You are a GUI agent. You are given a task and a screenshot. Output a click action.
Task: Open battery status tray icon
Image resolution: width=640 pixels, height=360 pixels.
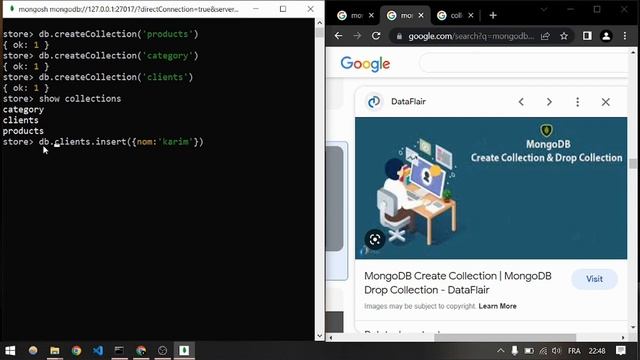click(x=529, y=351)
